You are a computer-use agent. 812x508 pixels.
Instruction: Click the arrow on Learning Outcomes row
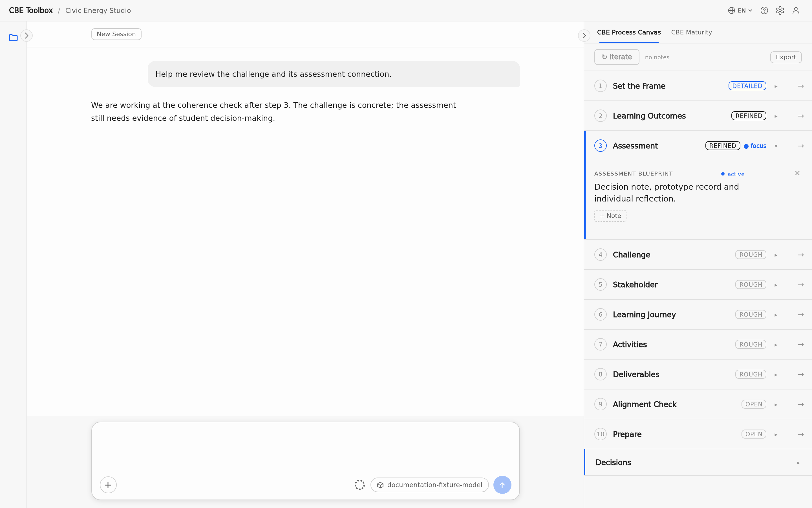801,116
